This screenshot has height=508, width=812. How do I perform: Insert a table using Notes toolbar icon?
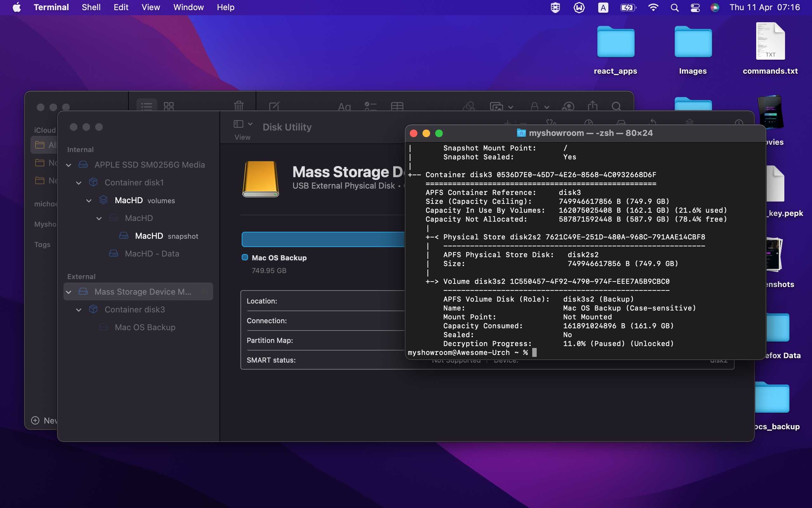click(x=397, y=106)
